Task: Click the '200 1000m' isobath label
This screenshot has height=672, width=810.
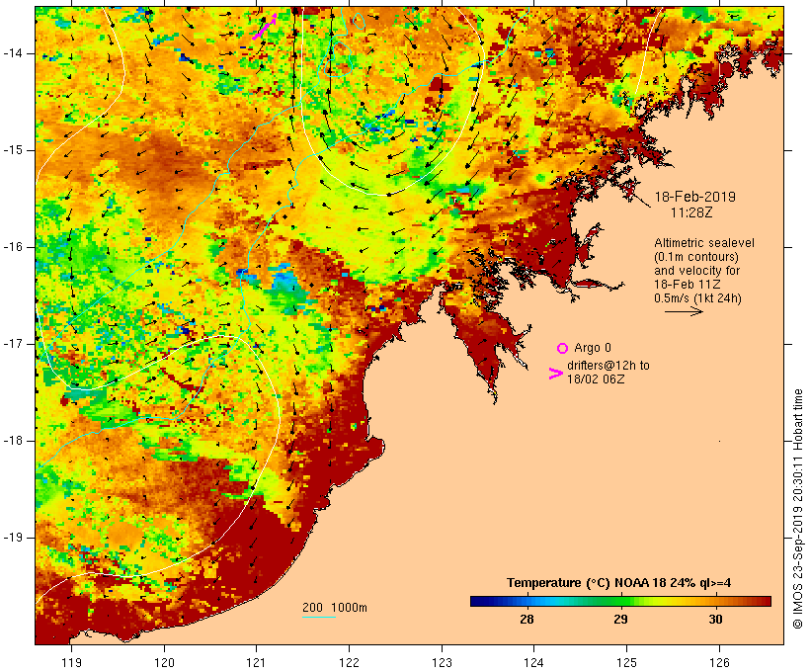Action: tap(335, 608)
